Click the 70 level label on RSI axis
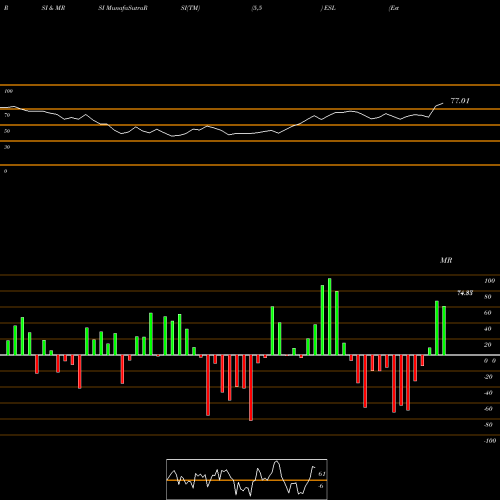 click(7, 115)
